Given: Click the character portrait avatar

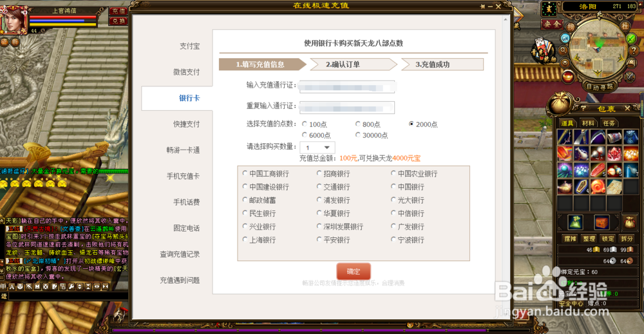Looking at the screenshot, I should (14, 19).
